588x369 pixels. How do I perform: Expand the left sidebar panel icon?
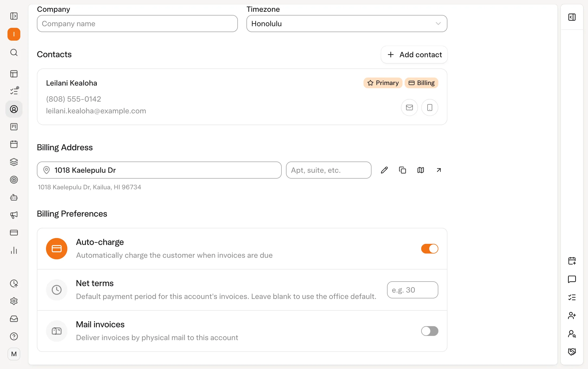click(14, 16)
